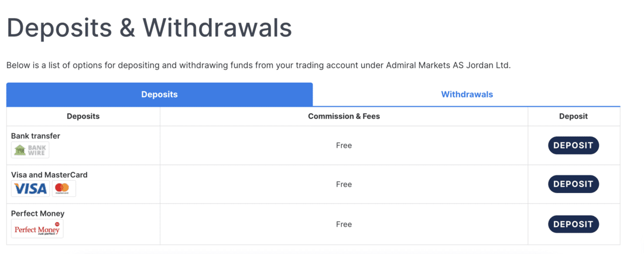Click the Deposits & Withdrawals heading
The width and height of the screenshot is (644, 254).
(149, 28)
